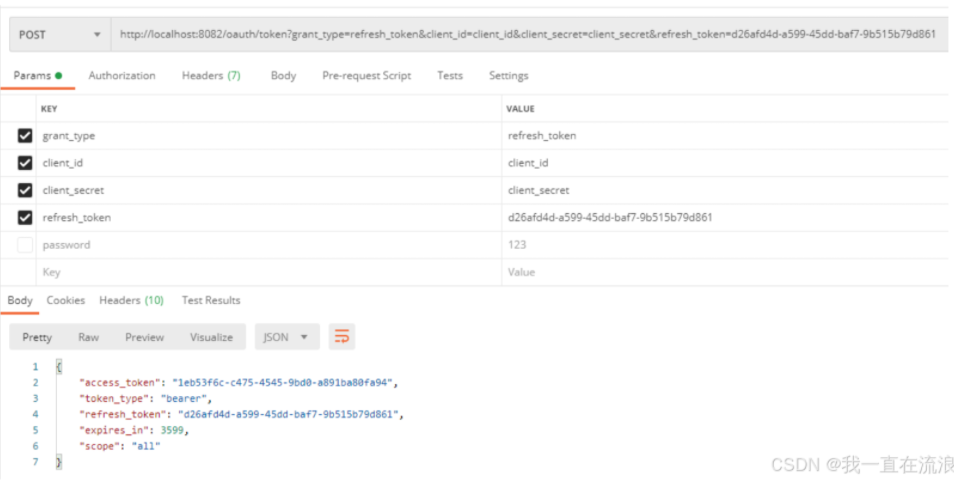This screenshot has height=490, width=954.
Task: Open the JSON format dropdown
Action: 287,337
